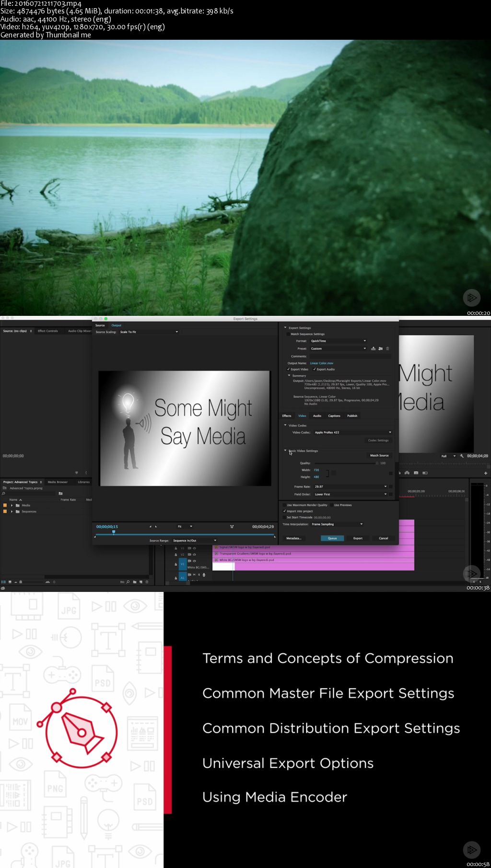Screen dimensions: 491x868
Task: Open the Field Order Lower First dropdown
Action: click(x=350, y=494)
